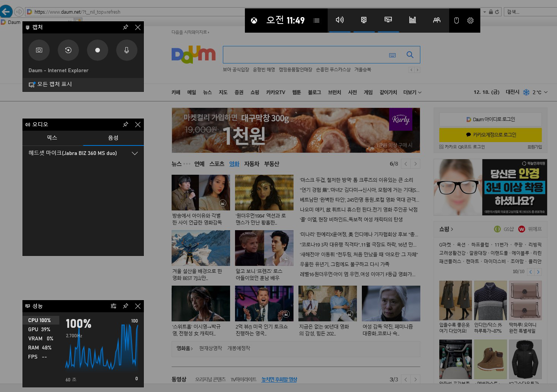Open the Wonder Woman 1984 thumbnail
Viewport: 557px width, 392px height.
tap(264, 193)
